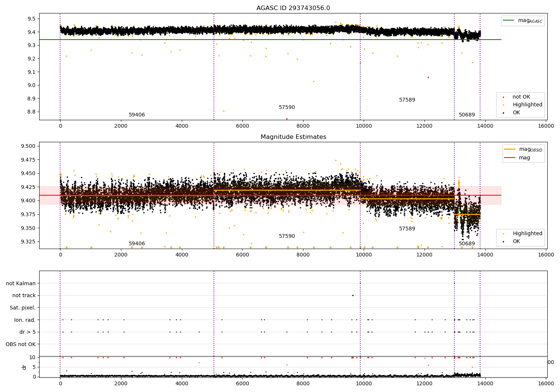
Task: Click the 'dr > 5' axis label
Action: pos(28,332)
